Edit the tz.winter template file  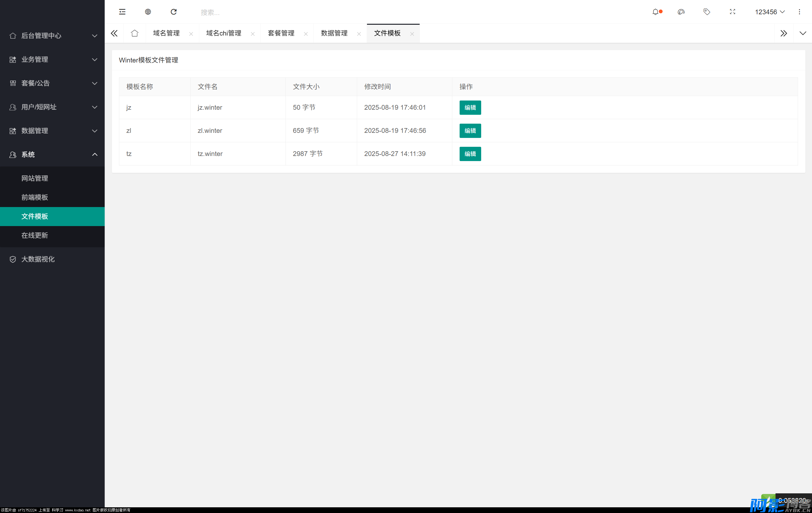pos(470,154)
